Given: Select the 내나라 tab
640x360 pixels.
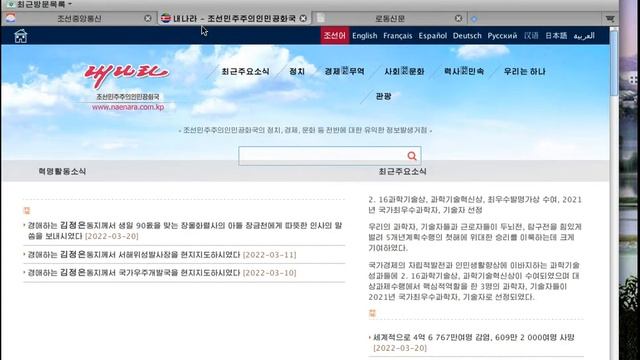Looking at the screenshot, I should click(234, 18).
